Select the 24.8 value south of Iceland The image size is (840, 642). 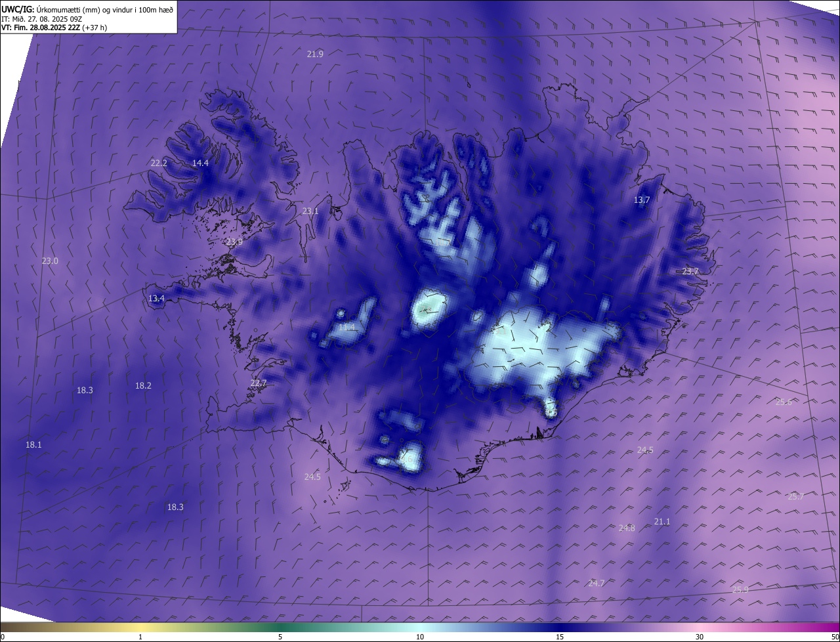[627, 528]
